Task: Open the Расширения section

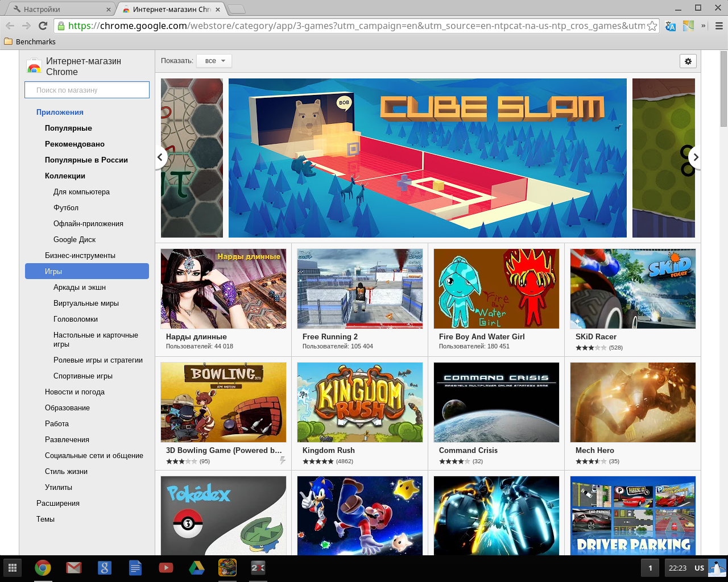Action: tap(58, 503)
